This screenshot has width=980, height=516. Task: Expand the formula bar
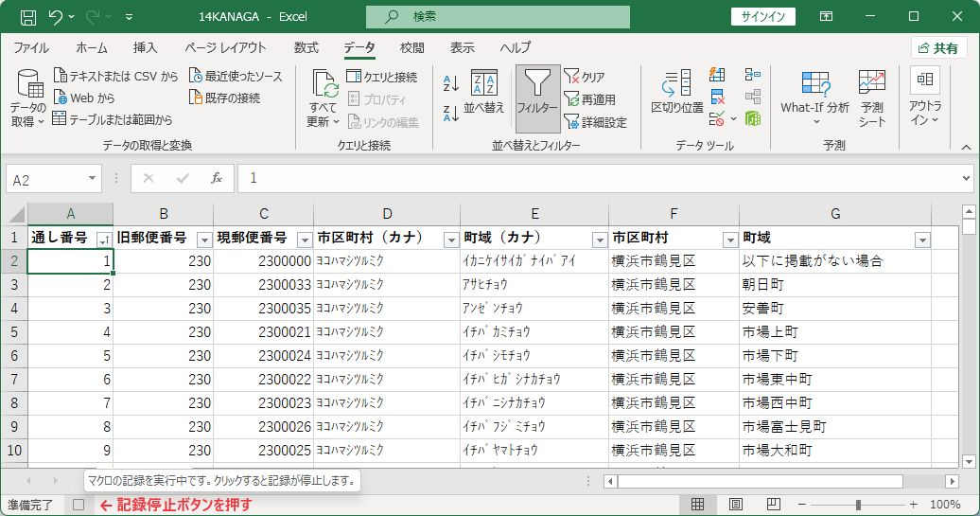click(966, 179)
